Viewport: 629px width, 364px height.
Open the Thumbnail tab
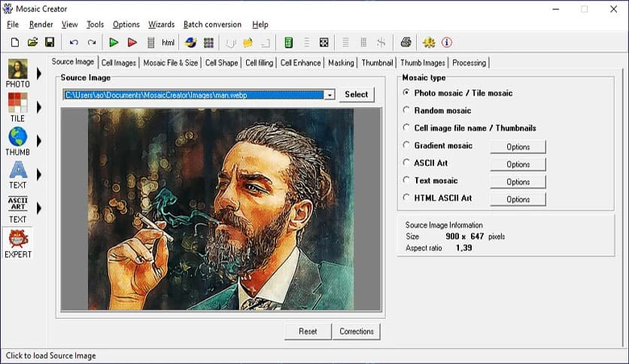point(377,63)
